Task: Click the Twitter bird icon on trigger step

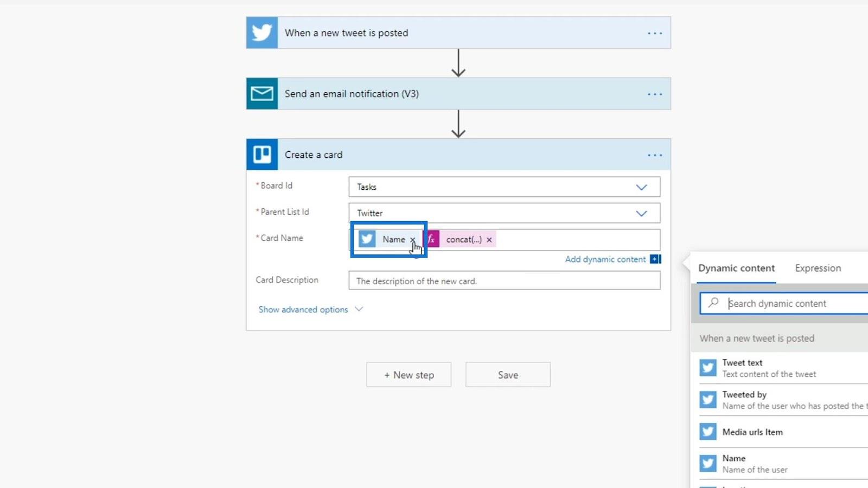Action: [x=262, y=33]
